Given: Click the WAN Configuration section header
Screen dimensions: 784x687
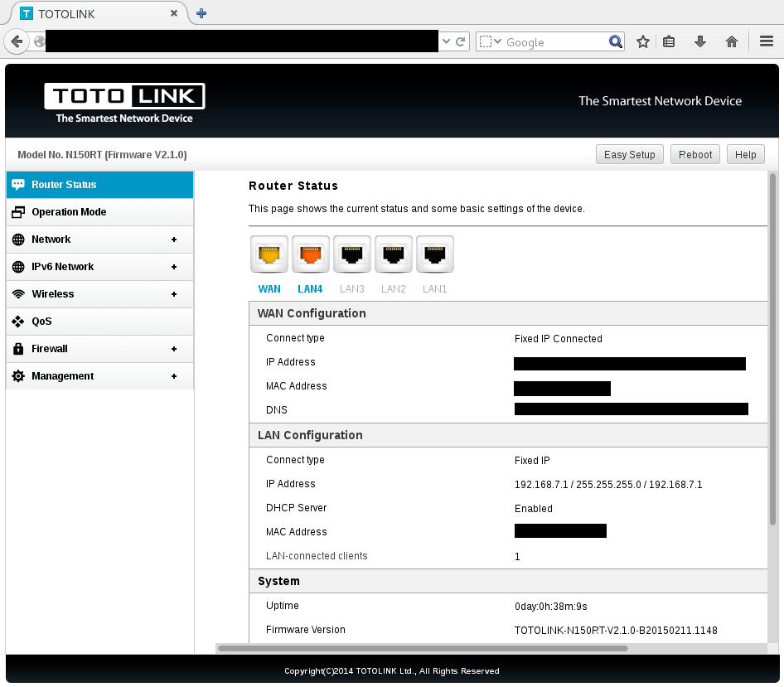Looking at the screenshot, I should 508,313.
